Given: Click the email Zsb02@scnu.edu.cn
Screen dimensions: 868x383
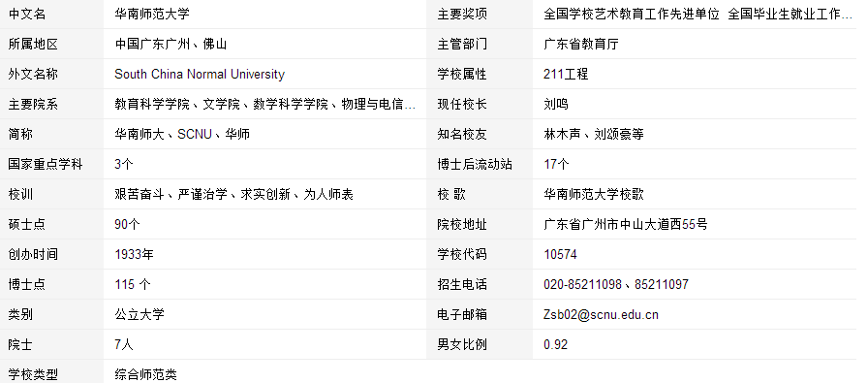Looking at the screenshot, I should pos(602,315).
